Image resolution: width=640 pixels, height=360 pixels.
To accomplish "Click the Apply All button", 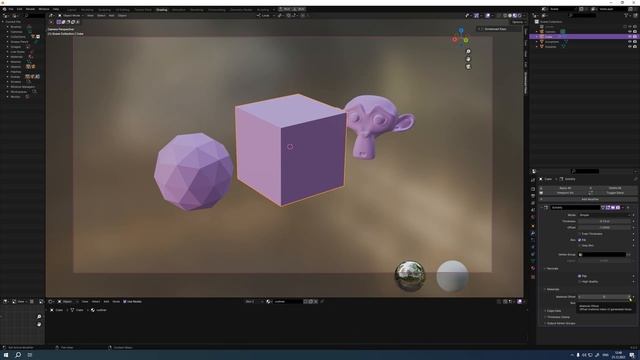I will coord(565,188).
